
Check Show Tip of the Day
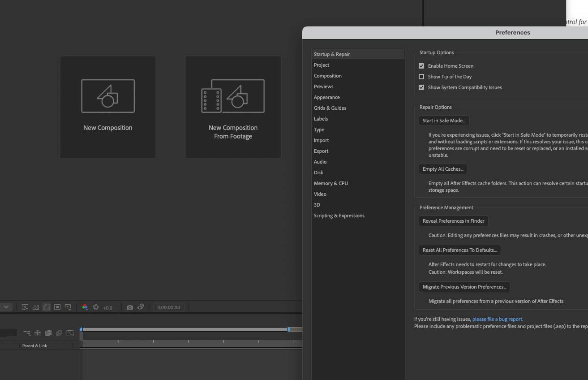point(421,77)
